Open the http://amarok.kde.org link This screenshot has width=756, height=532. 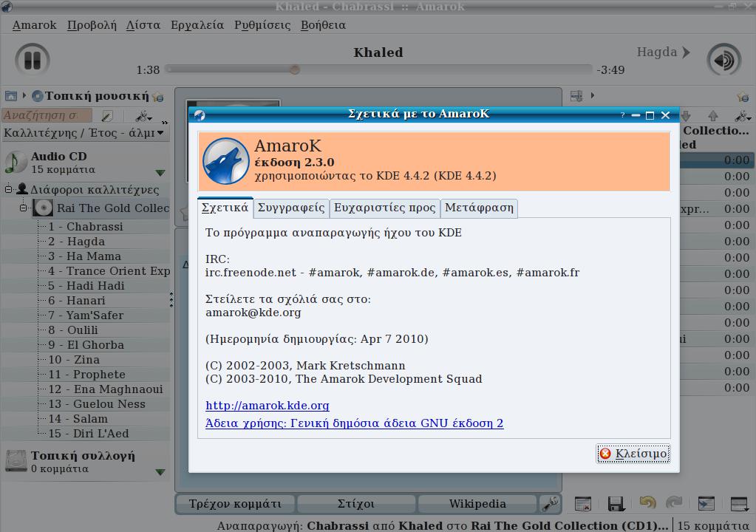(x=268, y=405)
